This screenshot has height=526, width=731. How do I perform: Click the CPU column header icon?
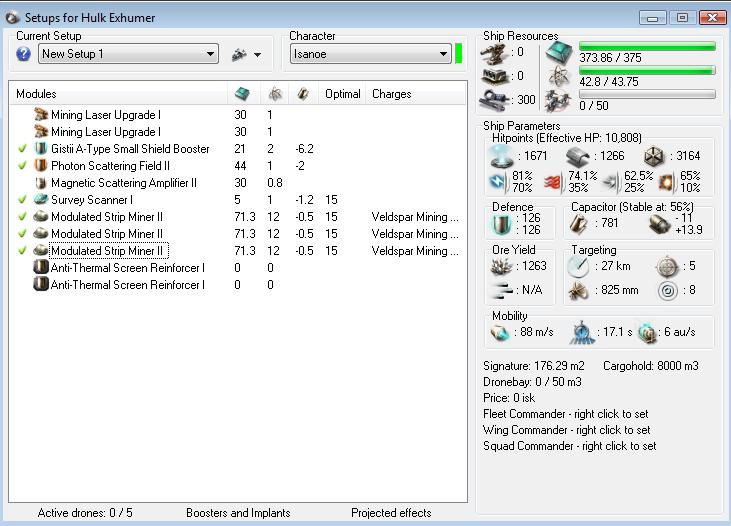242,94
